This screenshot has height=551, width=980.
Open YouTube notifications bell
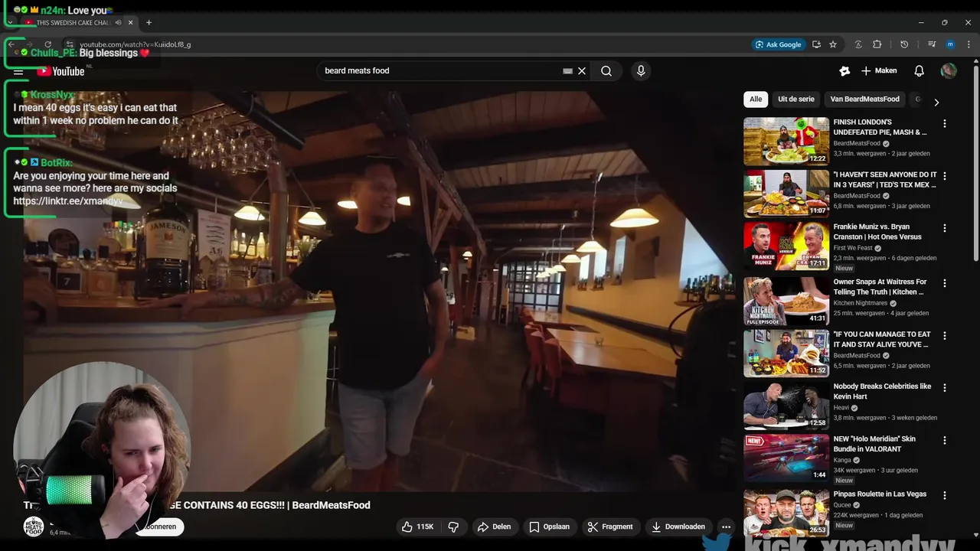[x=919, y=70]
